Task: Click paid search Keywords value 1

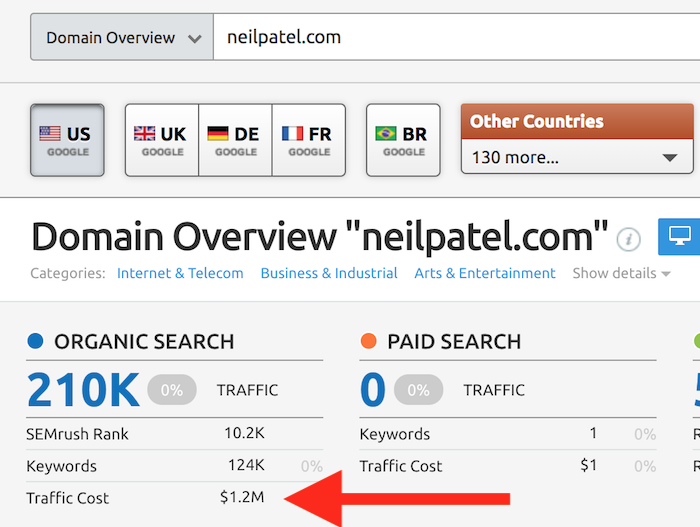Action: [x=593, y=433]
